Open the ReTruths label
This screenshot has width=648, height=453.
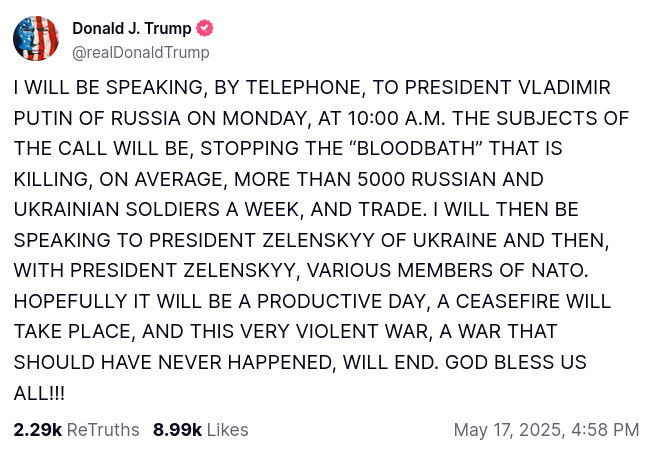tap(103, 430)
